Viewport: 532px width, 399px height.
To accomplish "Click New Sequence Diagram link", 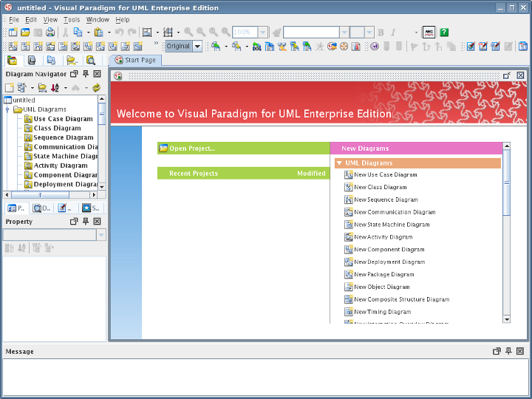I will (x=386, y=199).
